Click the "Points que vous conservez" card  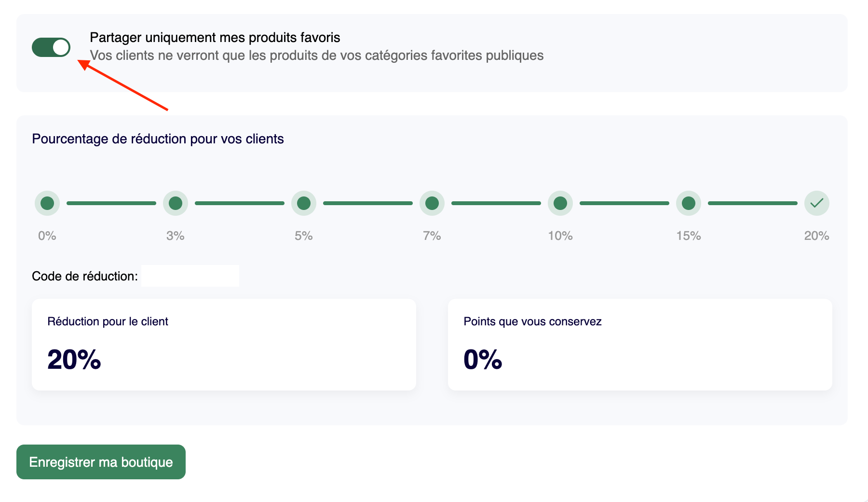tap(640, 344)
